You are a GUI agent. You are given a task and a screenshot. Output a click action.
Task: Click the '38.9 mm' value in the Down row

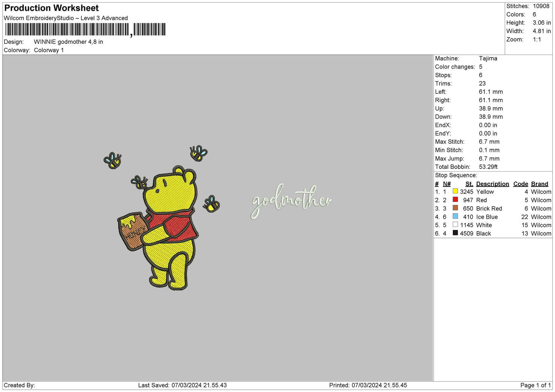[490, 117]
